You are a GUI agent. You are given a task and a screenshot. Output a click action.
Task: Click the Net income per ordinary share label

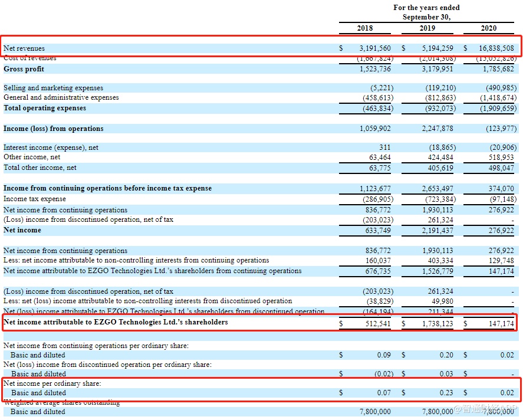52,383
